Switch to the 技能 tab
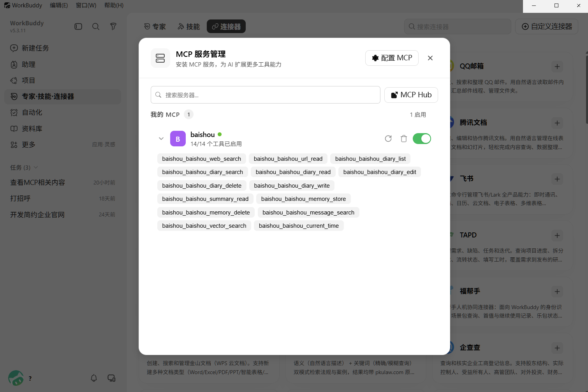The width and height of the screenshot is (588, 392). coord(189,26)
